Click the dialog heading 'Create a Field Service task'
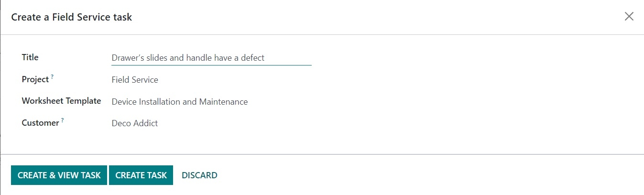The image size is (644, 195). click(x=72, y=17)
